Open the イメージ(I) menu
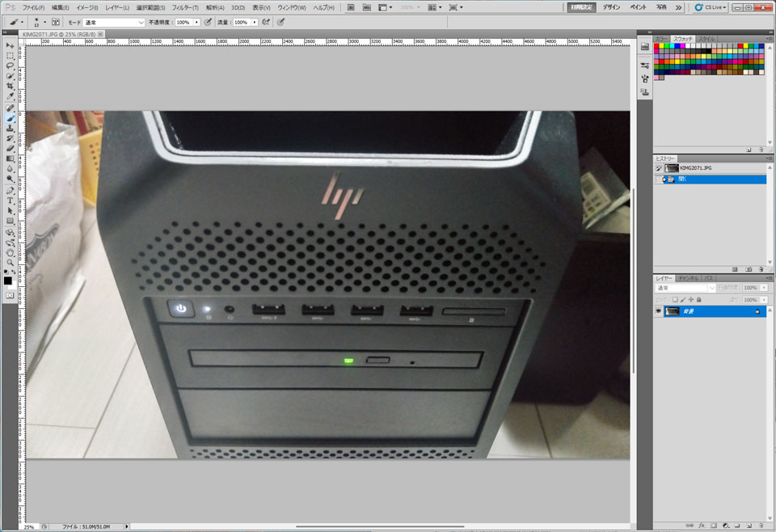 coord(86,8)
